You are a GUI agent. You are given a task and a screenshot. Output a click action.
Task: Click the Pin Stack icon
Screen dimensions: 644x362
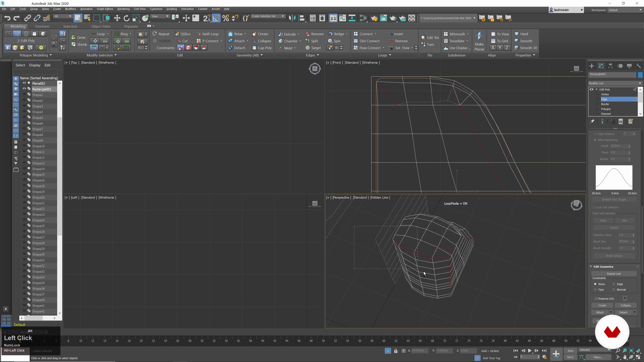pos(592,121)
